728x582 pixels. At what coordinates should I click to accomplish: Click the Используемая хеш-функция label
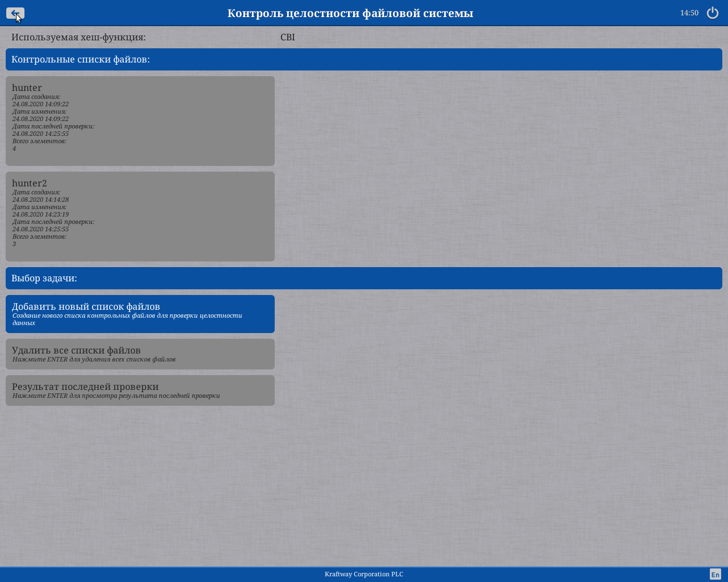(78, 38)
